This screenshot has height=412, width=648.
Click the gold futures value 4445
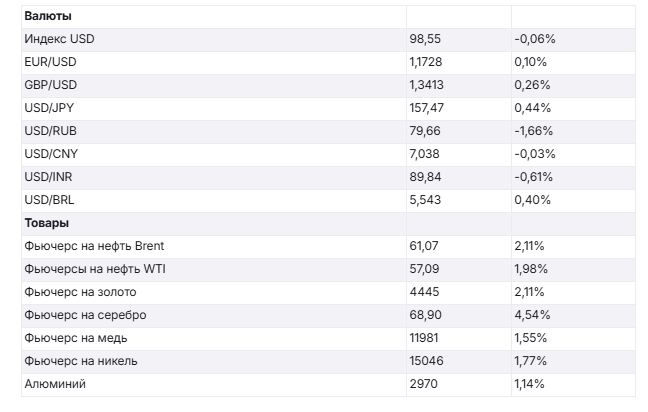click(x=423, y=292)
